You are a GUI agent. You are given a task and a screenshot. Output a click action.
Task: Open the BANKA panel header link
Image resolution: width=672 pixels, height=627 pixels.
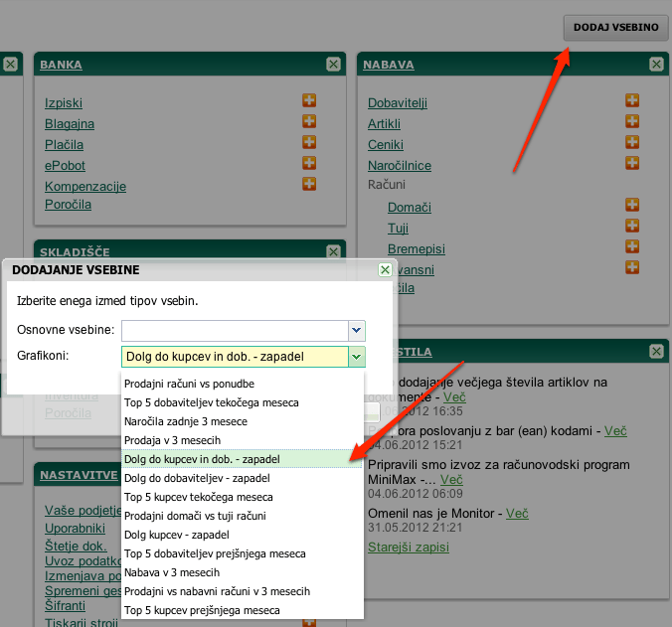[61, 65]
